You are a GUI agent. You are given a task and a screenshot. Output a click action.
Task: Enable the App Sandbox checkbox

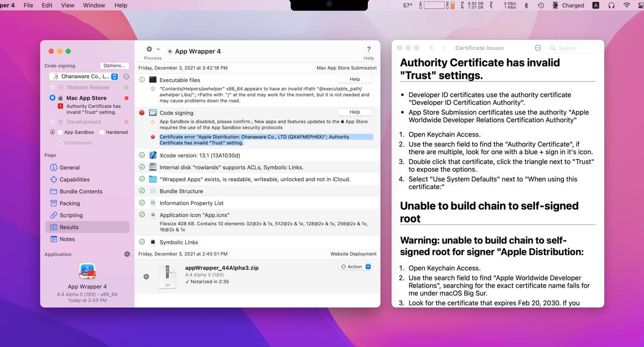point(60,132)
